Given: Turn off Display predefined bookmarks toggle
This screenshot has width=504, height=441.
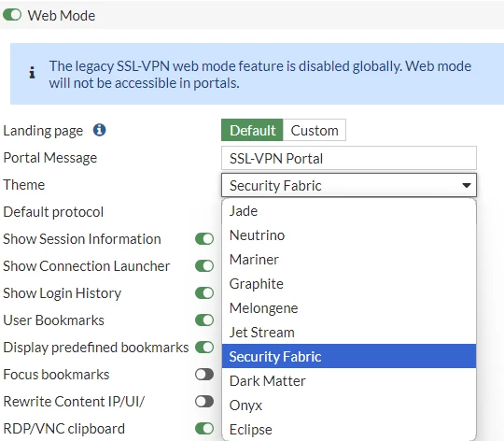Looking at the screenshot, I should (x=204, y=347).
